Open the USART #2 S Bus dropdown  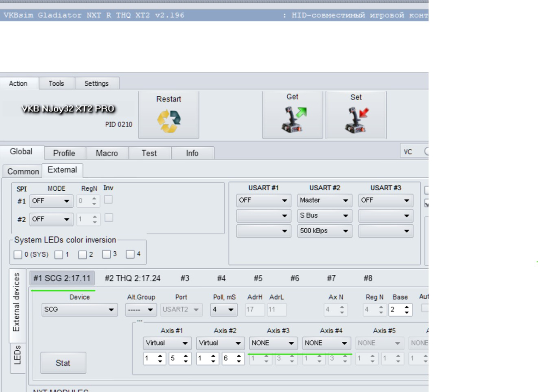click(x=325, y=216)
